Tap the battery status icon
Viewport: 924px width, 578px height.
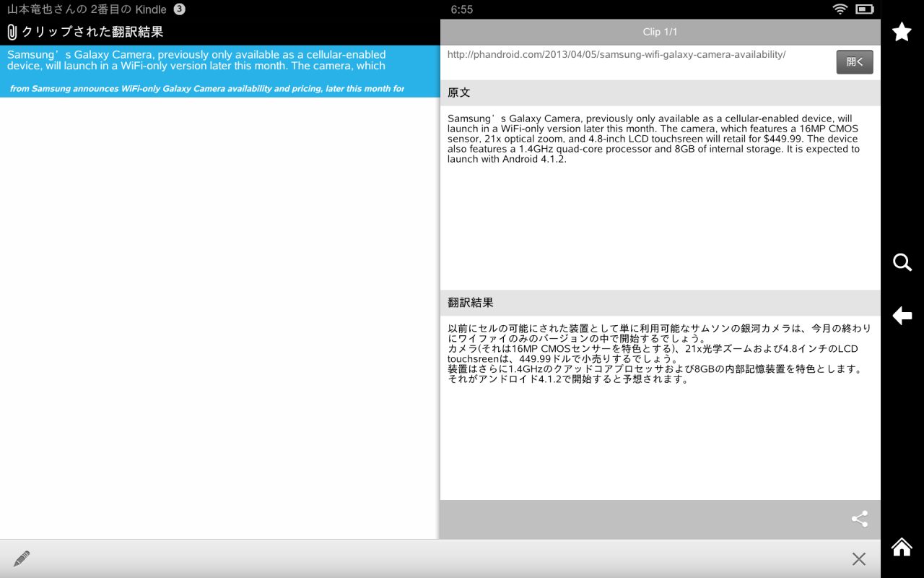point(865,9)
